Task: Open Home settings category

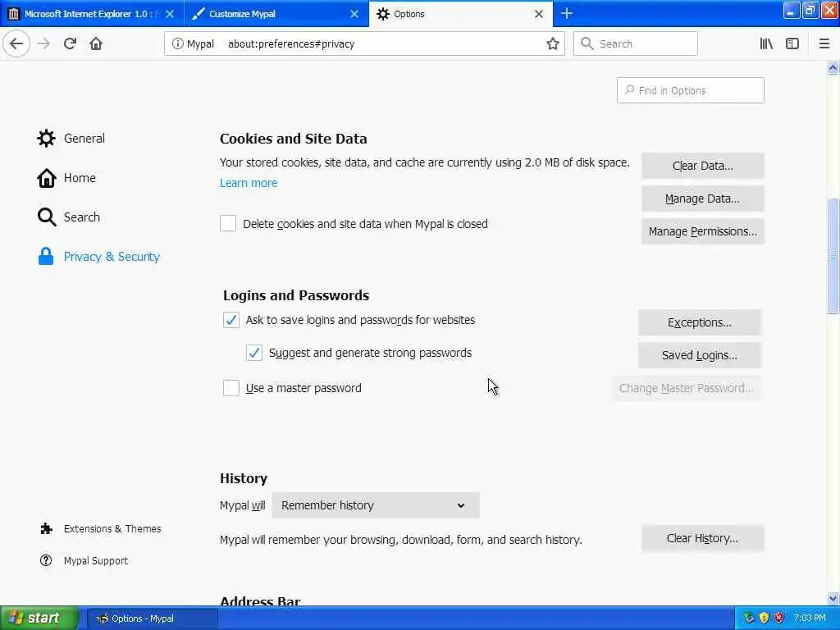Action: pyautogui.click(x=66, y=178)
